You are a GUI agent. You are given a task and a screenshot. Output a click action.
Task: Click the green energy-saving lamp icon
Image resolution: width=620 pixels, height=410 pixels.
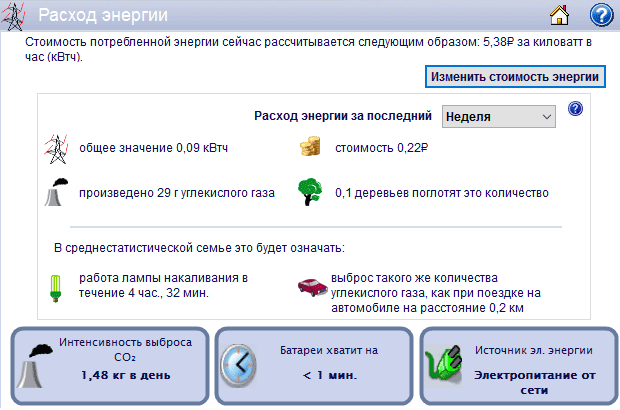tap(56, 288)
